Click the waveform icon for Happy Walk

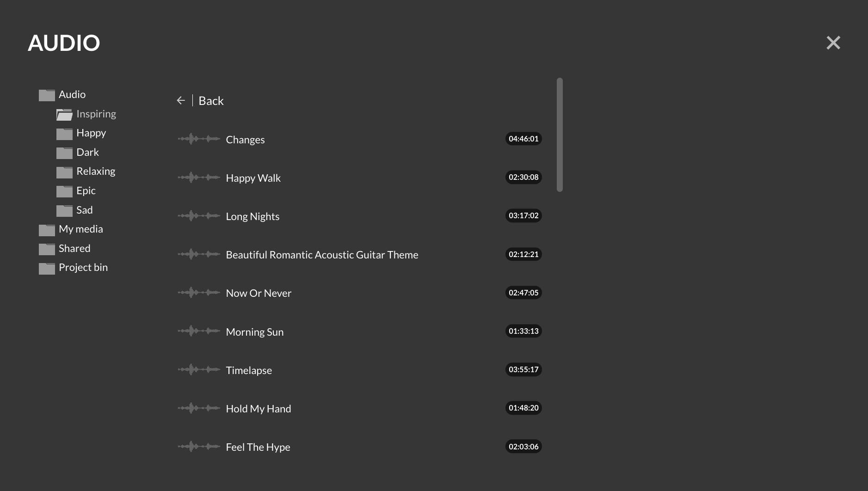[199, 177]
